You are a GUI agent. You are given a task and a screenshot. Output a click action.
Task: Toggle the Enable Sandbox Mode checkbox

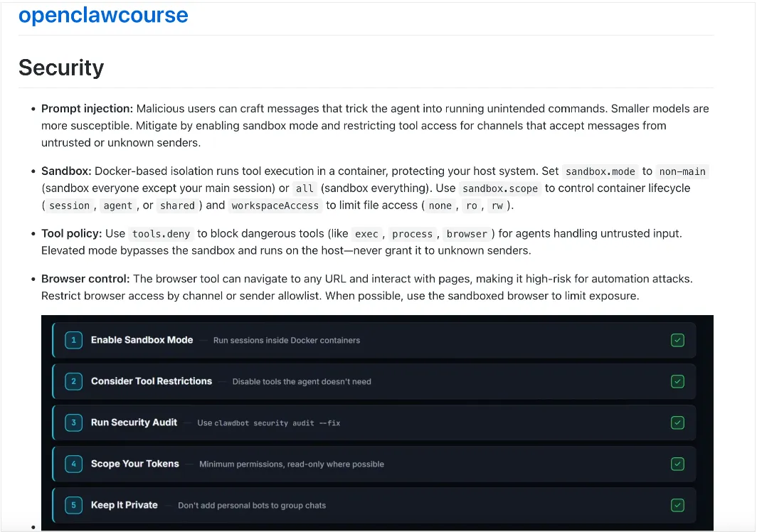coord(677,340)
